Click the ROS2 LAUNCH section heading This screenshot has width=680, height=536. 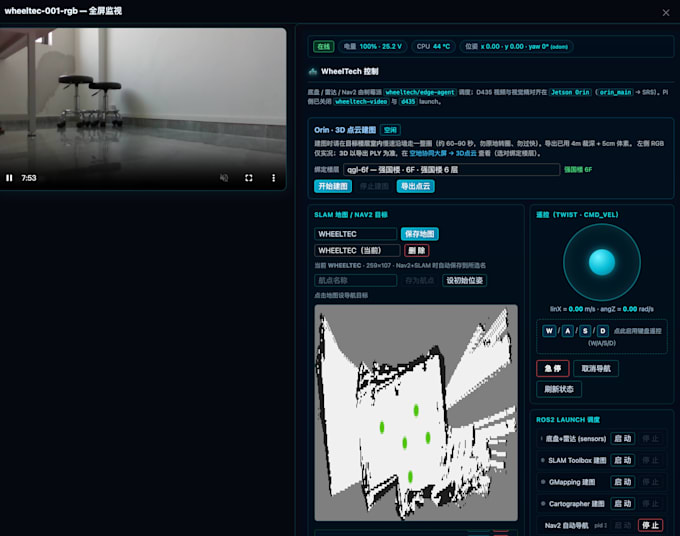click(568, 420)
